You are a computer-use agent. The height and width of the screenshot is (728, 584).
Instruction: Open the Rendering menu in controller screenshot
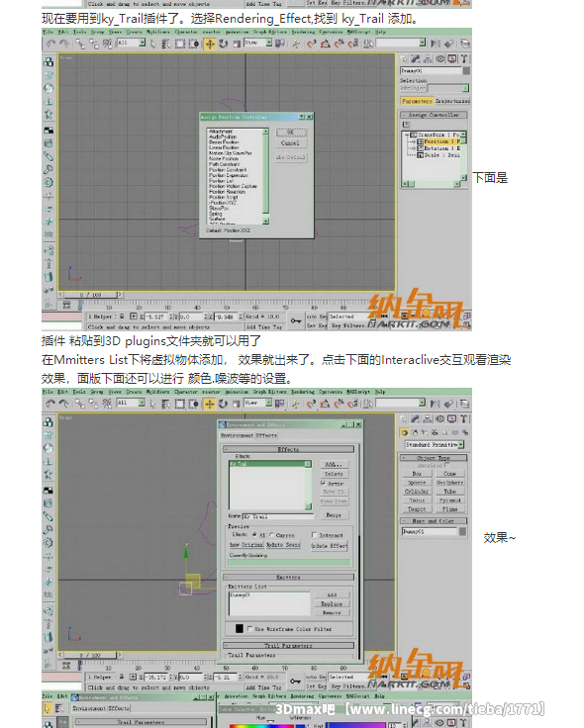pos(303,32)
